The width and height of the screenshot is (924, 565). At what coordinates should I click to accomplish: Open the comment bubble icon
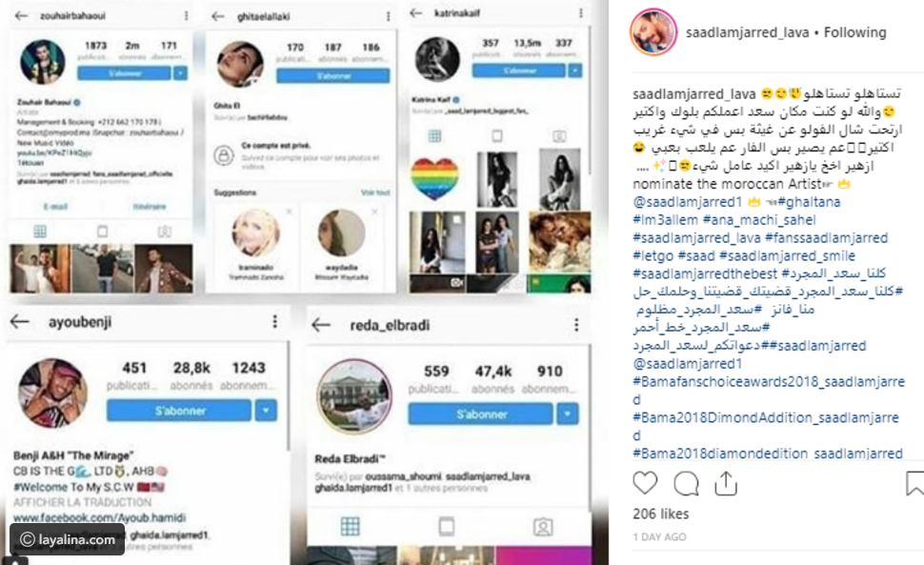[x=686, y=484]
